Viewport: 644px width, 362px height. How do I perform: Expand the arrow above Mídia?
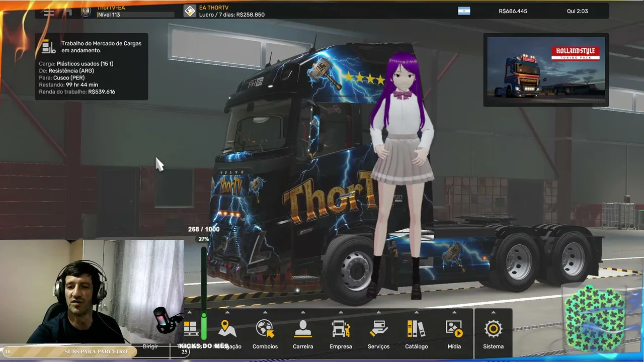[x=454, y=312]
